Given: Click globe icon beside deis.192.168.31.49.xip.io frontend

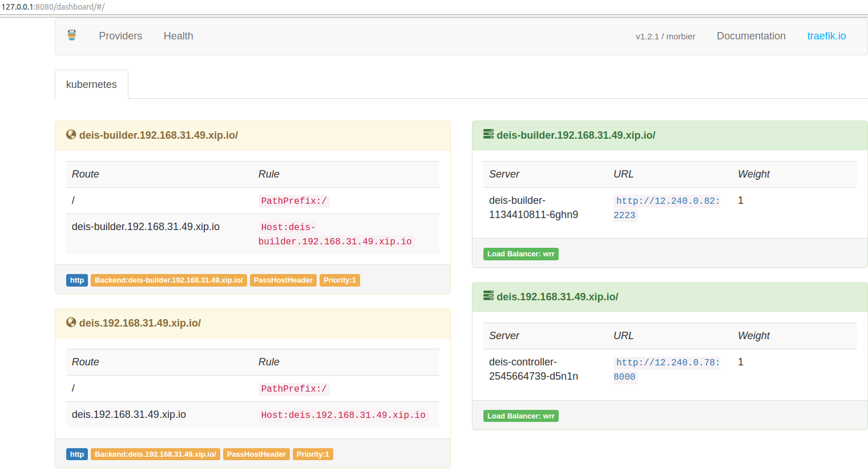Looking at the screenshot, I should click(x=71, y=323).
